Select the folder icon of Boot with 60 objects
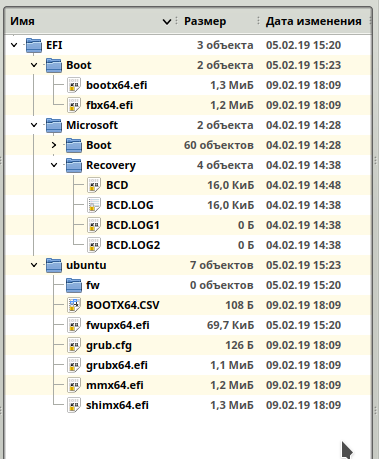Screen dimensions: 379x459 click(x=74, y=145)
